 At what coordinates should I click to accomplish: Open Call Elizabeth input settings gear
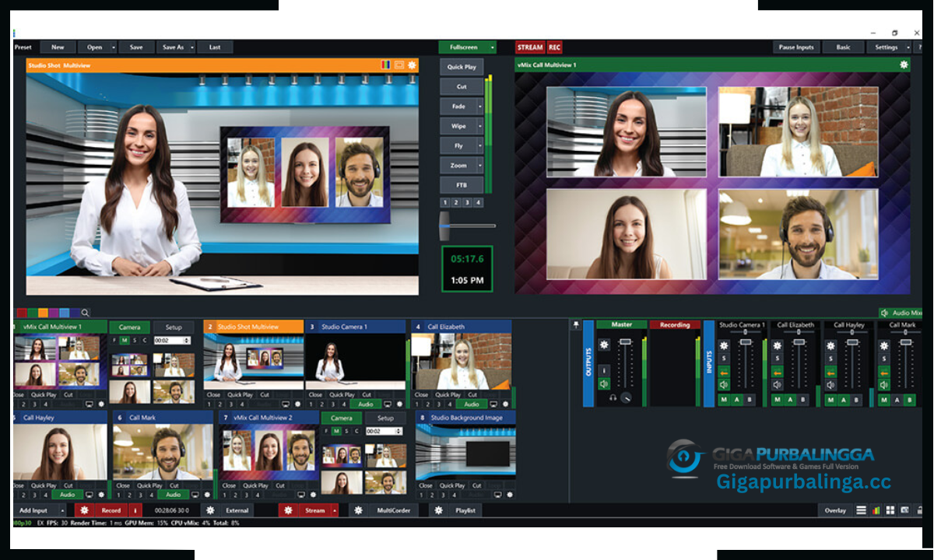tap(505, 404)
